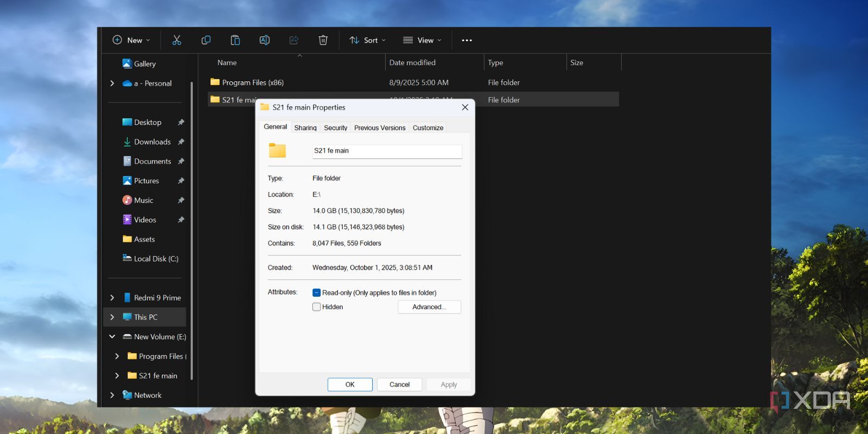This screenshot has height=434, width=868.
Task: Open Music in the sidebar
Action: click(x=138, y=200)
